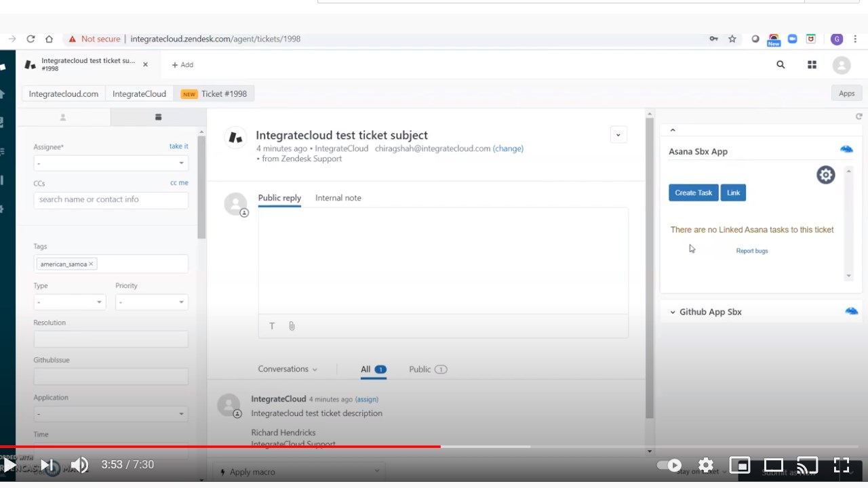
Task: Open saved passwords key icon
Action: pos(713,39)
